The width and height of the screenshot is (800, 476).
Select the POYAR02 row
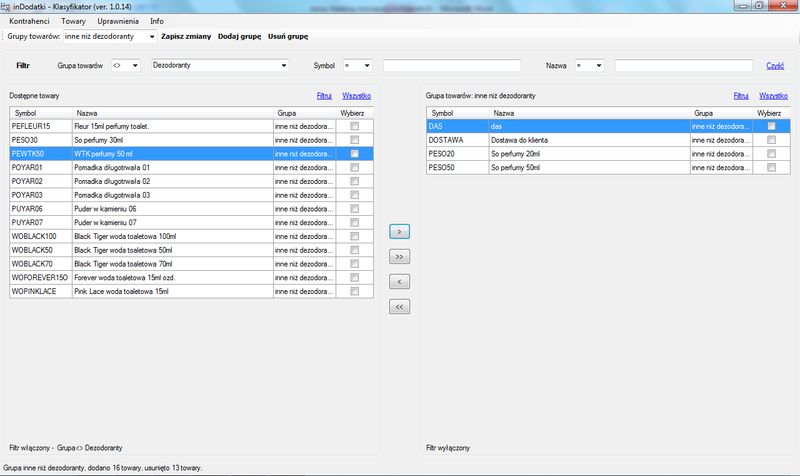(x=191, y=181)
